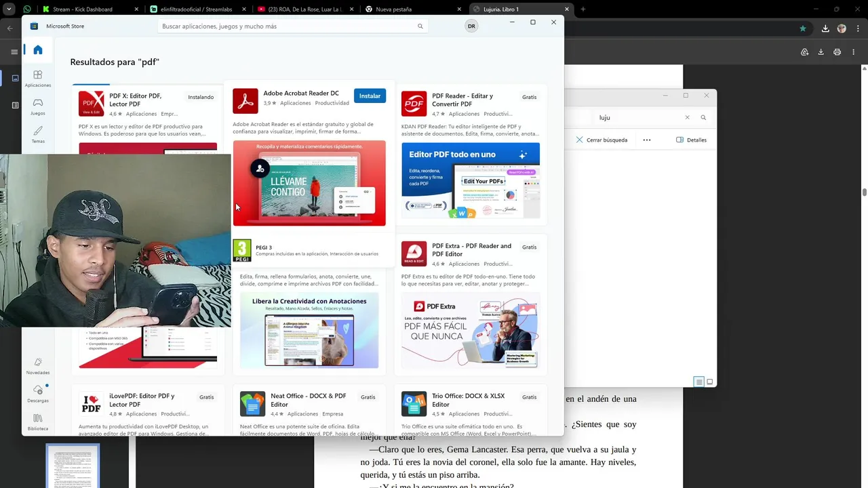The width and height of the screenshot is (868, 488).
Task: Open the Home section in Microsoft Store sidebar
Action: coord(38,49)
